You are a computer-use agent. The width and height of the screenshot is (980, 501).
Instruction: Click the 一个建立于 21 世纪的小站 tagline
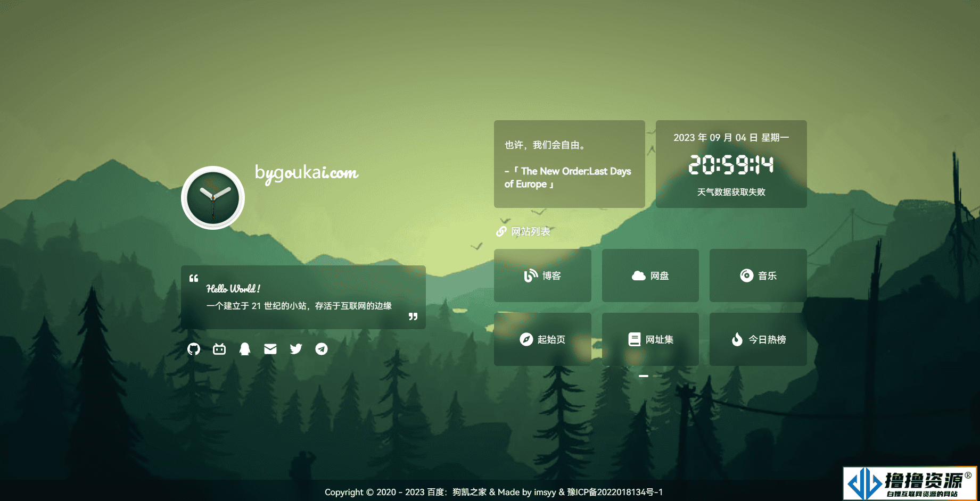click(x=299, y=306)
